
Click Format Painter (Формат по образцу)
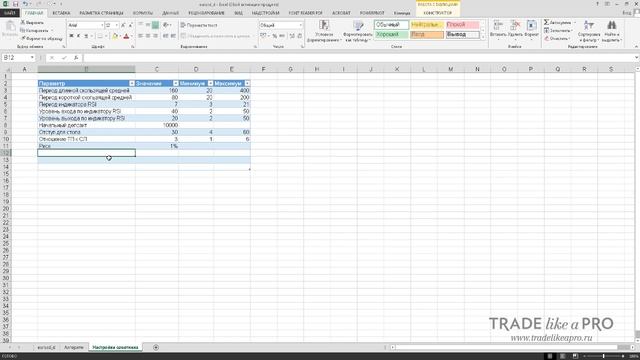42,38
